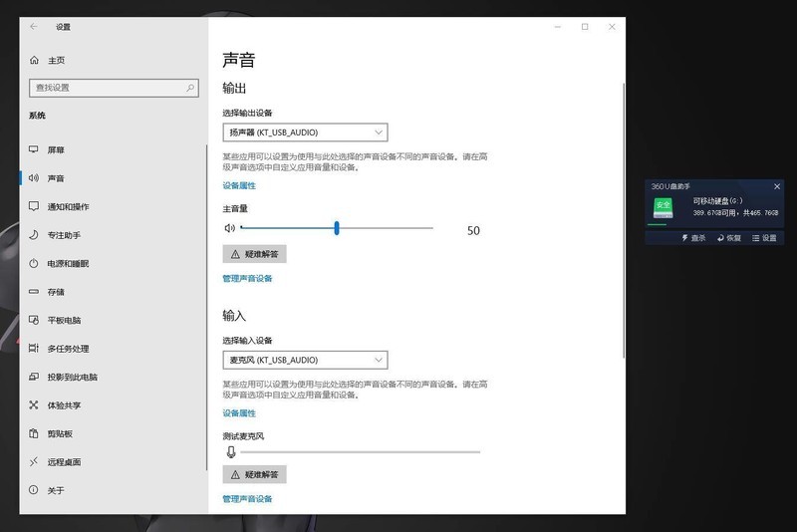Open 通知和操作 settings page

point(68,207)
